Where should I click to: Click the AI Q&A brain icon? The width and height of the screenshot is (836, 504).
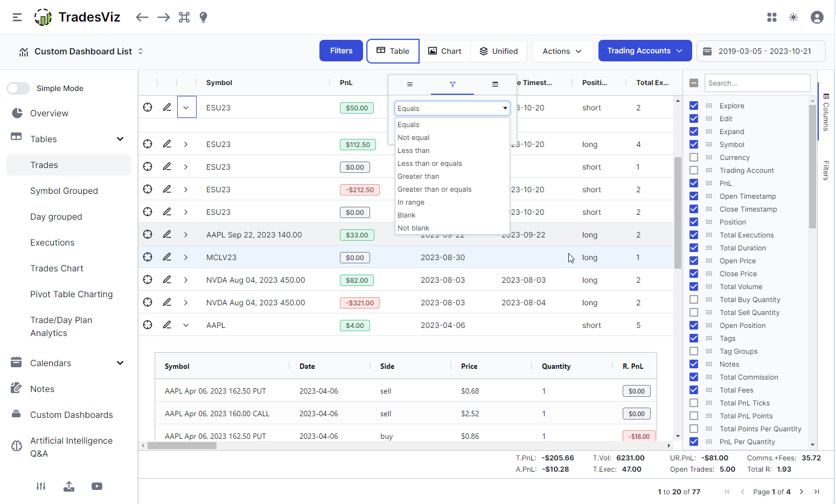(x=17, y=446)
